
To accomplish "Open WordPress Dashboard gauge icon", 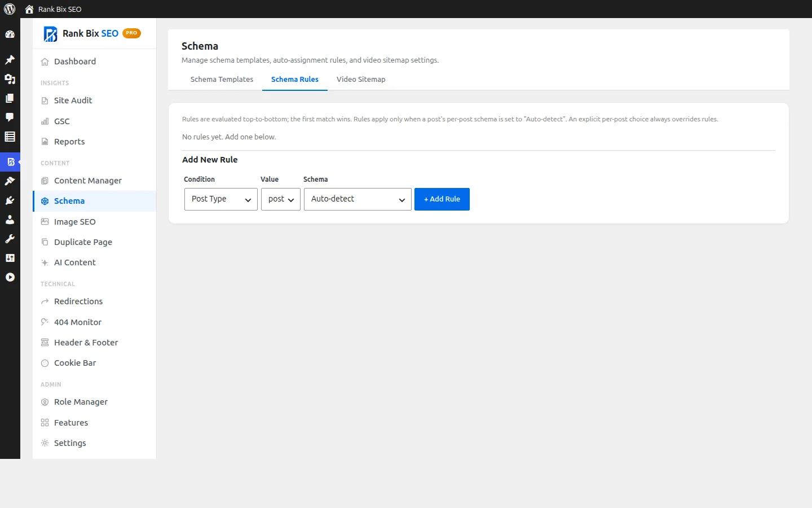I will pyautogui.click(x=10, y=34).
